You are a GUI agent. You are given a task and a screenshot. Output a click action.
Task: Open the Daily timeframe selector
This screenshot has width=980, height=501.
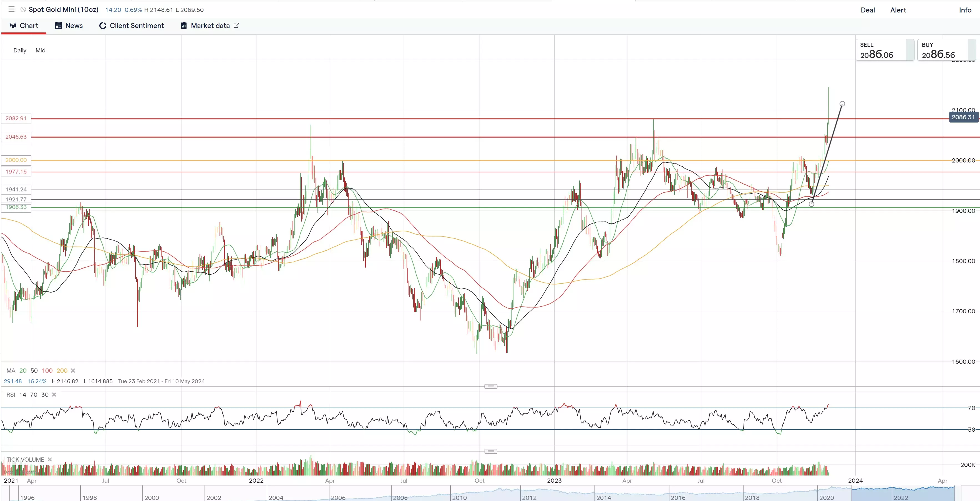point(20,50)
